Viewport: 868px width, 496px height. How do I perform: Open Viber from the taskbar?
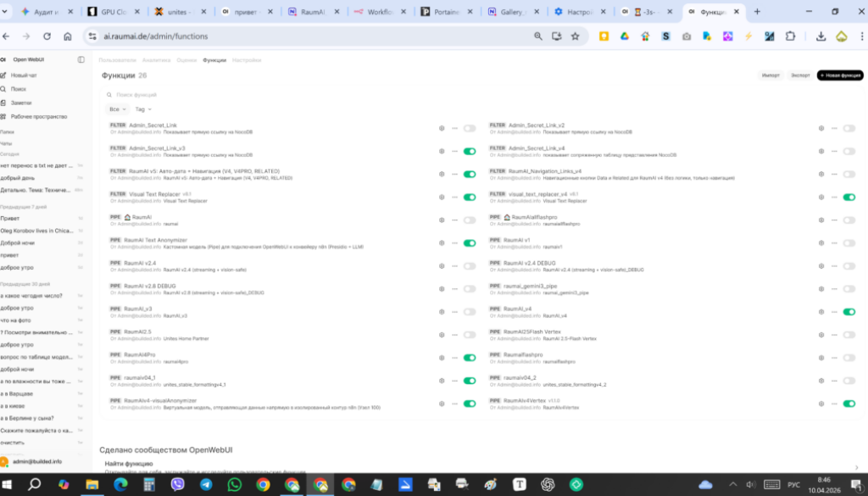click(x=178, y=484)
